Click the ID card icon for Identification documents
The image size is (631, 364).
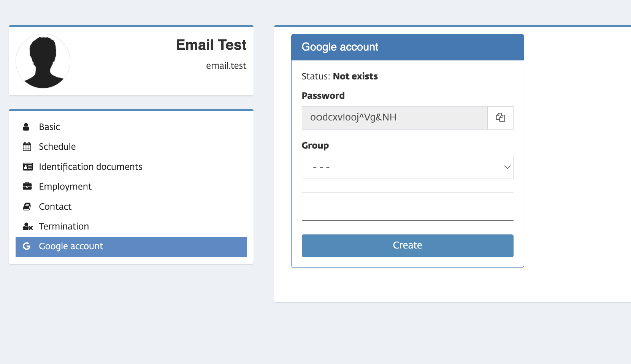tap(28, 167)
